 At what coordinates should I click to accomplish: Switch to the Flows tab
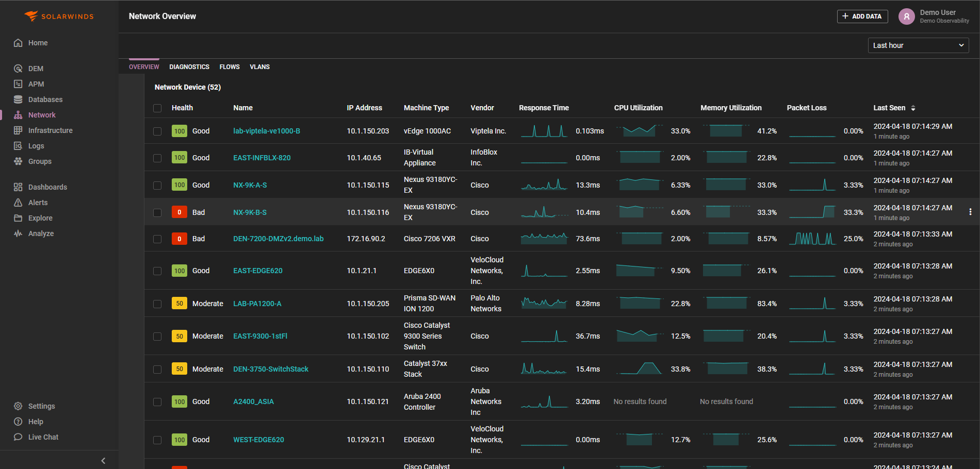230,67
